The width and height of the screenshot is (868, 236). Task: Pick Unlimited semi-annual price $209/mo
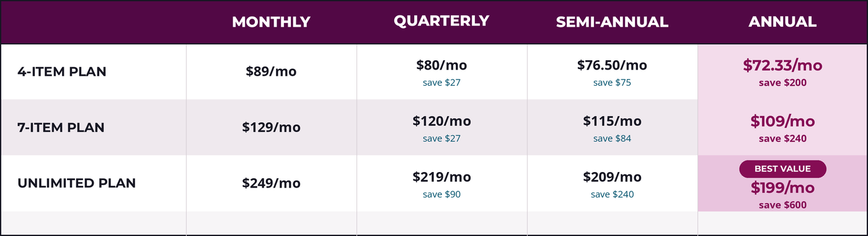[x=612, y=177]
